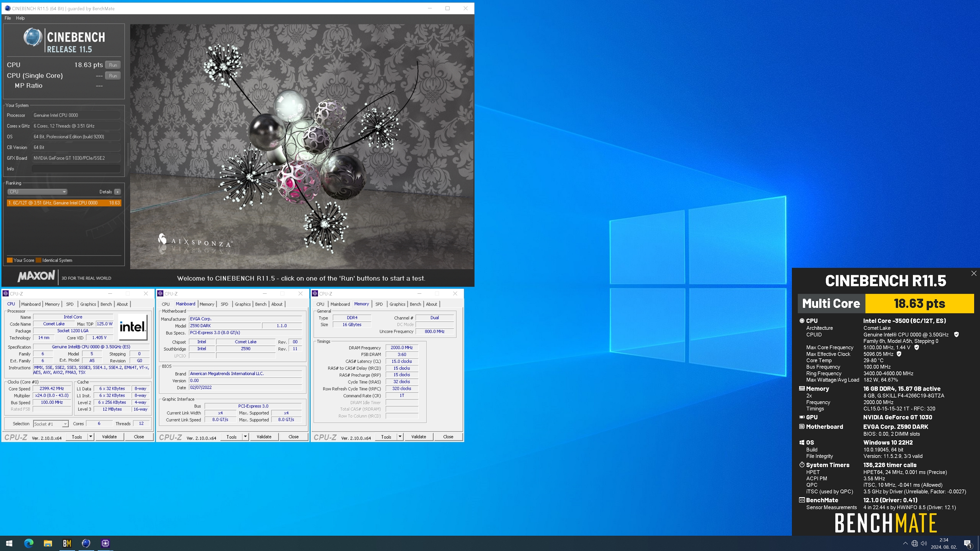Click the volume speaker tray icon
The image size is (980, 551).
924,543
